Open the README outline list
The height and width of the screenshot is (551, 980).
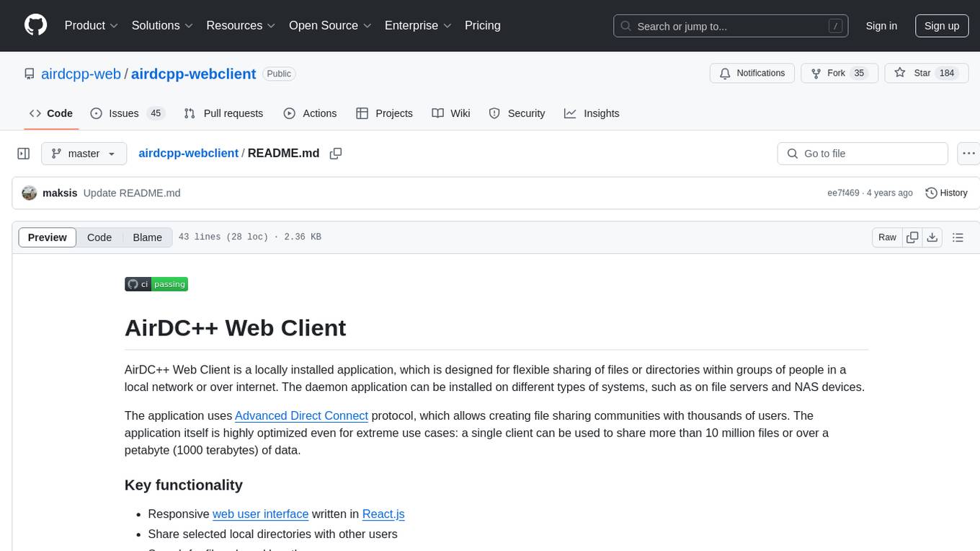[x=958, y=237]
